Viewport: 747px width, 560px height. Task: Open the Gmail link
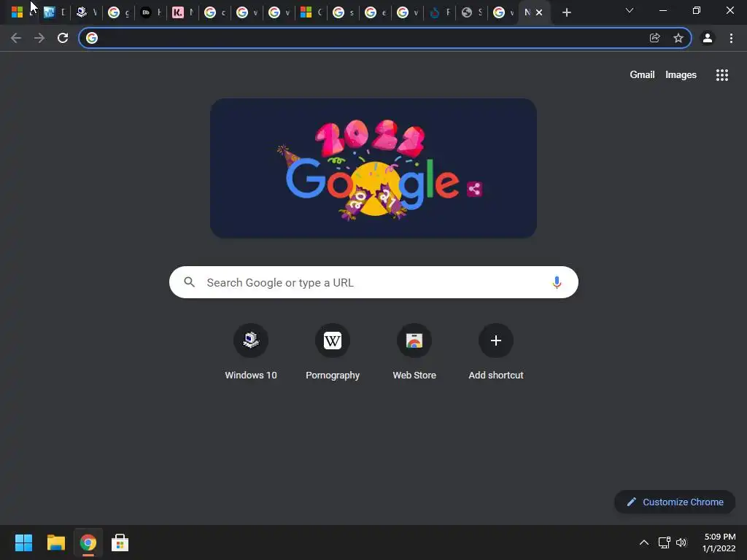642,75
